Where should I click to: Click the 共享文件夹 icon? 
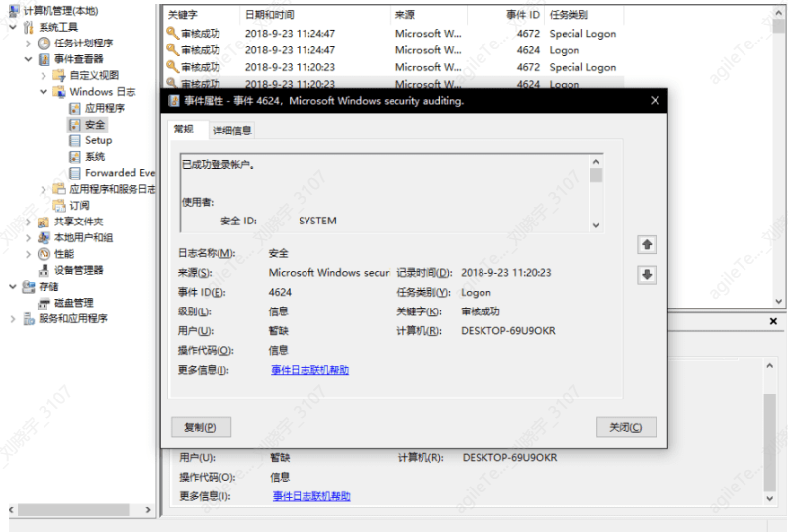click(x=44, y=222)
